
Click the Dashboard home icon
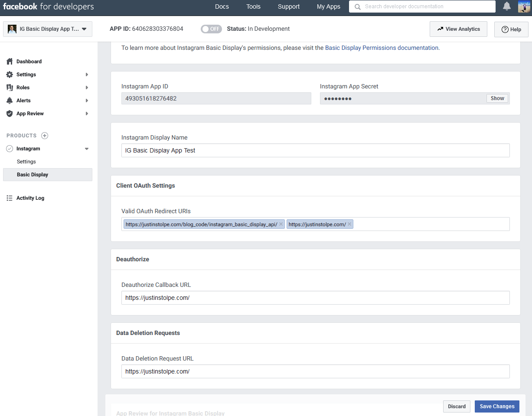[x=10, y=62]
